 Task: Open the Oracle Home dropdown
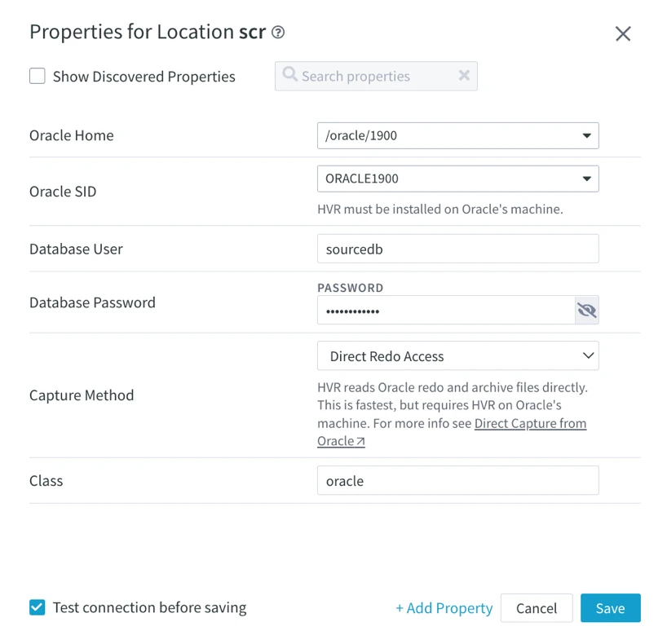point(457,135)
